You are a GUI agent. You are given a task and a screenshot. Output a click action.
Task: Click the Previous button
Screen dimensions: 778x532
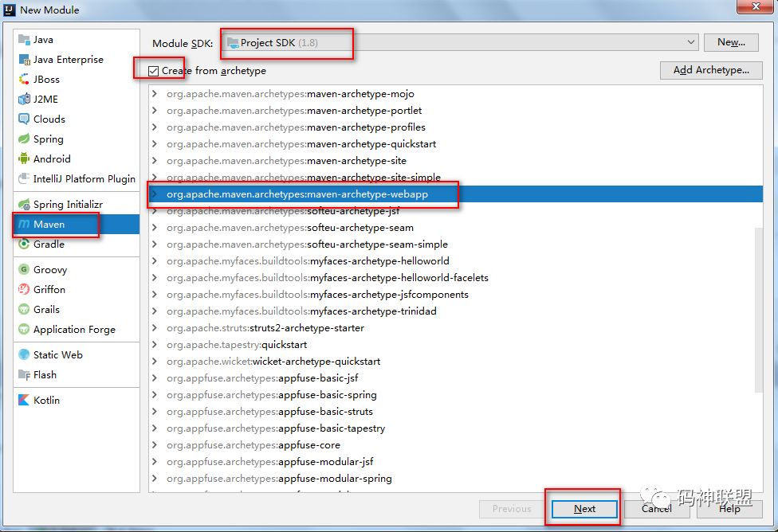pyautogui.click(x=512, y=509)
